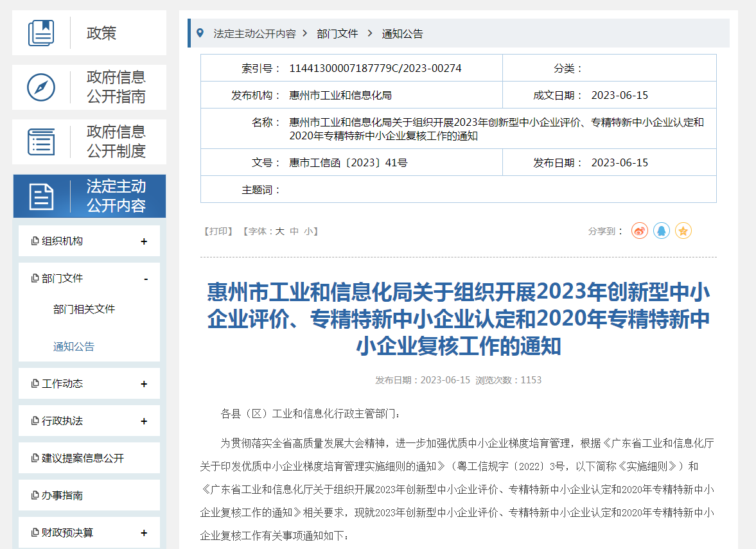Screen dimensions: 756x549
Task: Click the Weibo share icon
Action: 639,231
